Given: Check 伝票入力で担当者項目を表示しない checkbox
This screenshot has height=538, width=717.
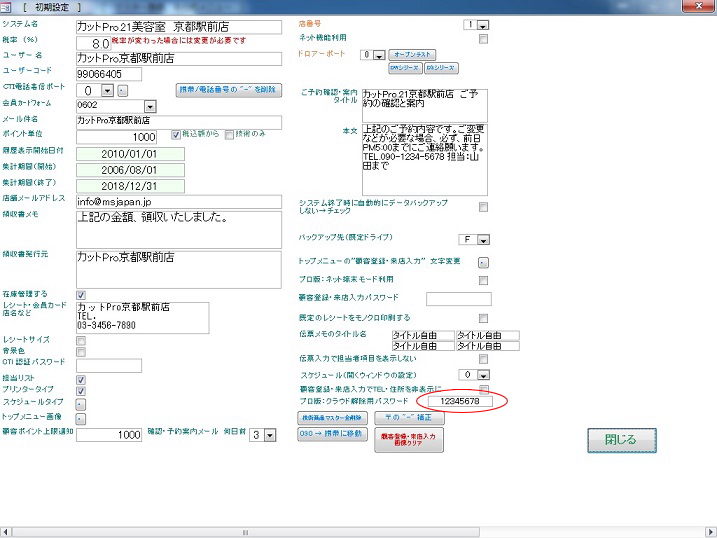Looking at the screenshot, I should tap(483, 359).
